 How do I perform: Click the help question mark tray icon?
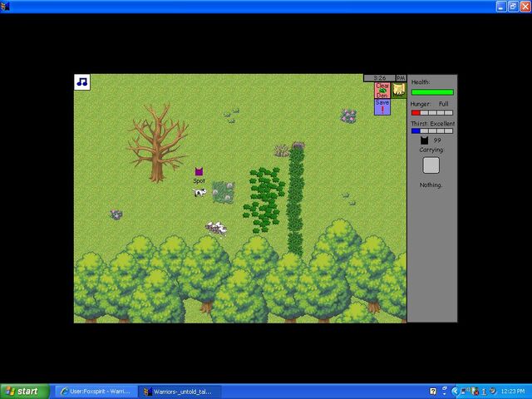[433, 392]
